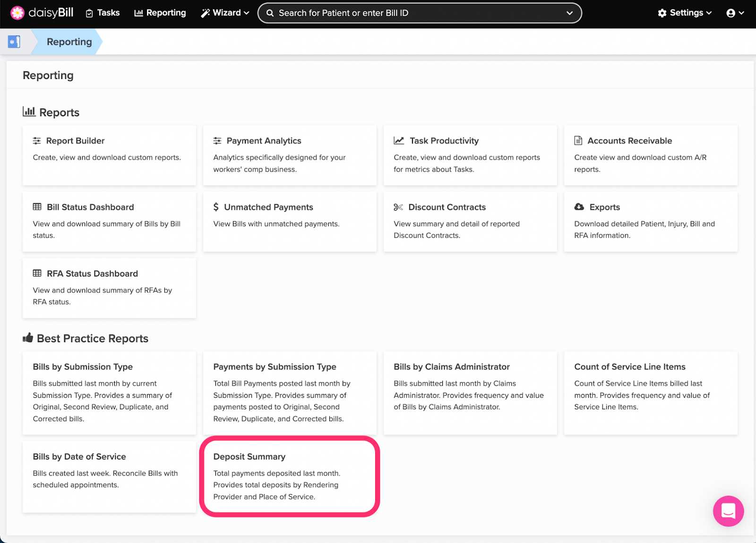Open the chat support bubble icon
This screenshot has width=756, height=543.
pos(728,511)
